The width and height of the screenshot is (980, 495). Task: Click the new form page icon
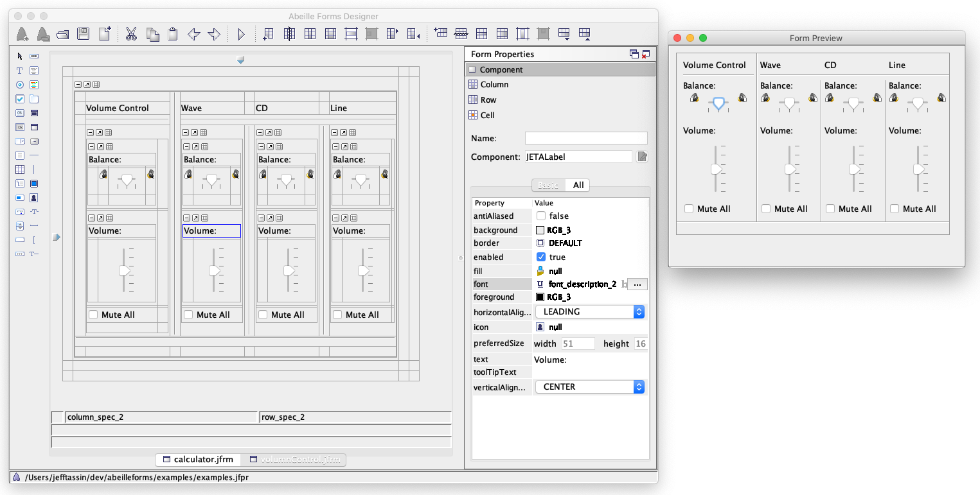[x=105, y=34]
